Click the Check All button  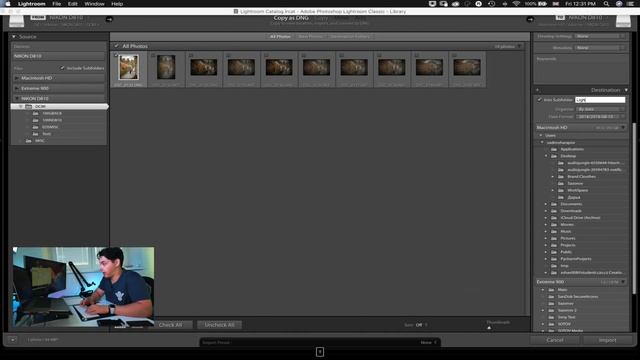(170, 325)
